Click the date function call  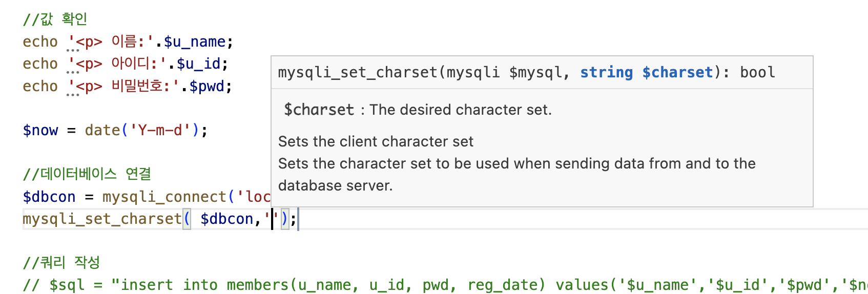click(102, 130)
